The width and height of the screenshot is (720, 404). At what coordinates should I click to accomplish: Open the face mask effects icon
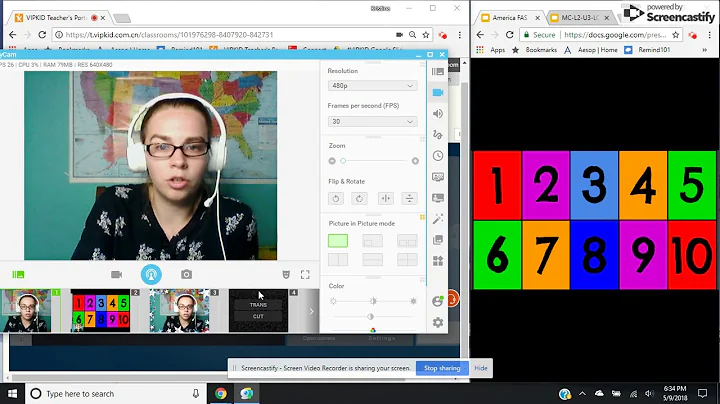(286, 275)
